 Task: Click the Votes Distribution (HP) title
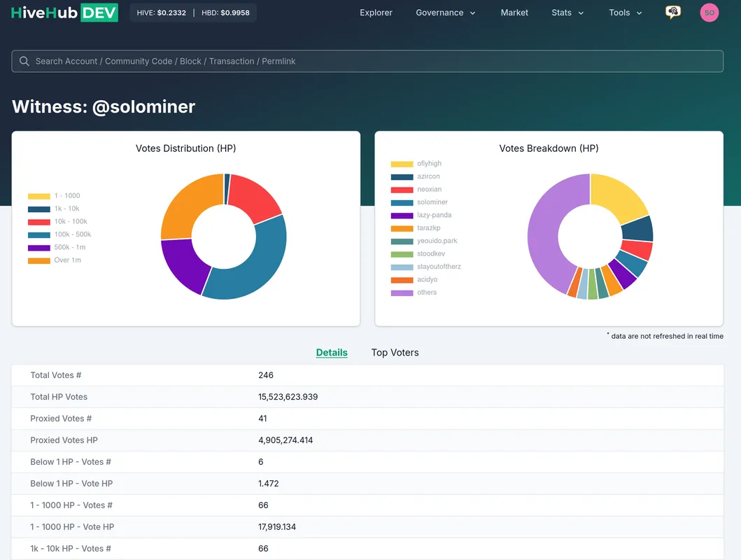[x=185, y=148]
